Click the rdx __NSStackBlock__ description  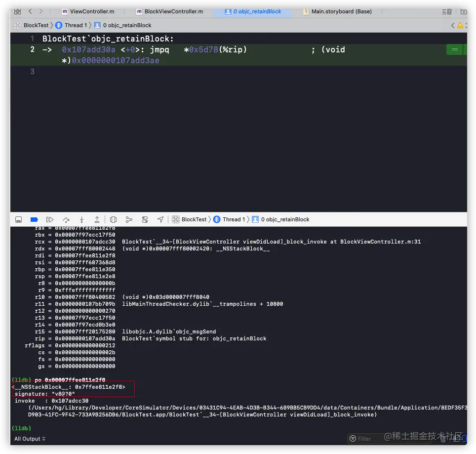[196, 248]
